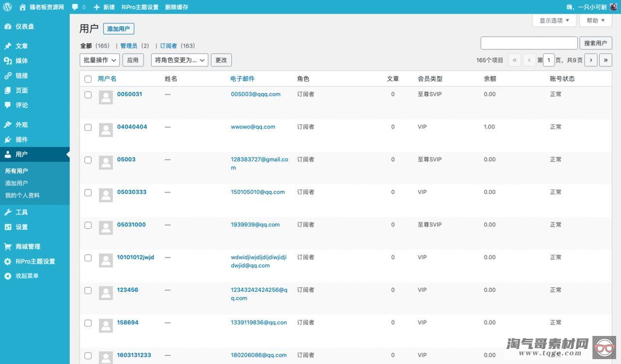Click the Settings sliders icon
The height and width of the screenshot is (364, 621).
pos(8,227)
